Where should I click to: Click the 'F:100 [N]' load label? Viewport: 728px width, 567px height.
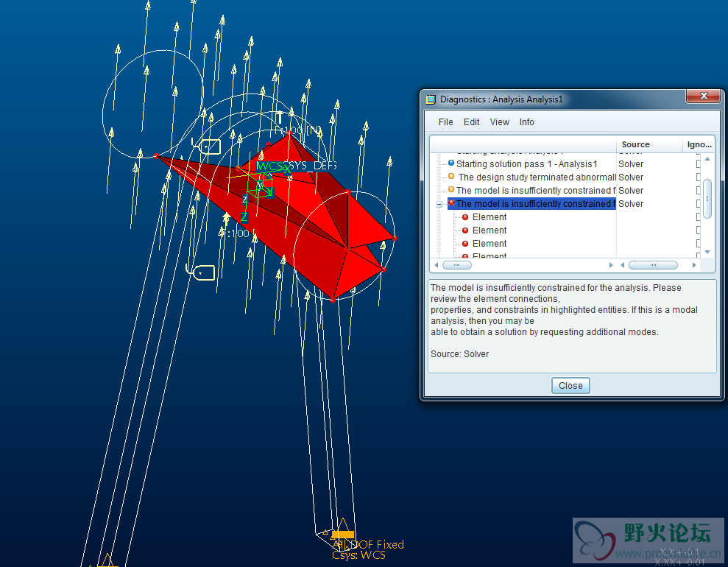click(x=298, y=130)
